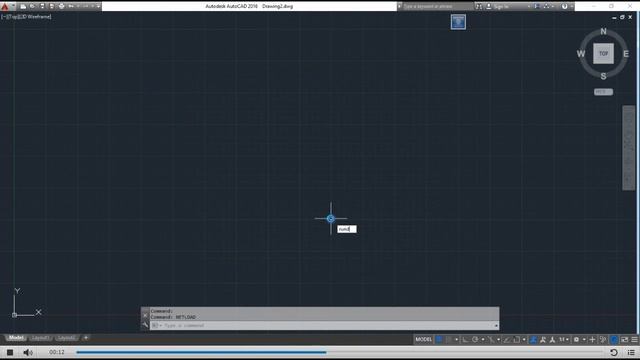Image resolution: width=640 pixels, height=360 pixels.
Task: Click the New drawing icon in quick access toolbar
Action: click(x=23, y=7)
